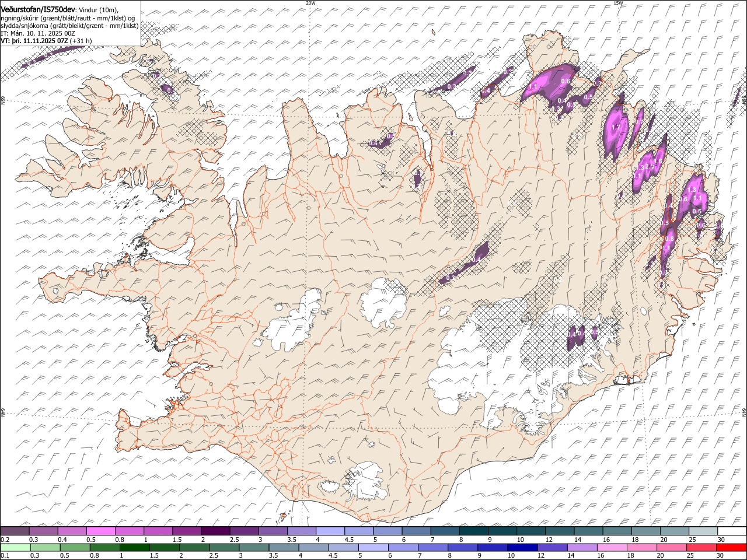The height and width of the screenshot is (560, 747).
Task: Click the 0.2–0.3 swatch in the purple snow legend
Action: coord(15,531)
